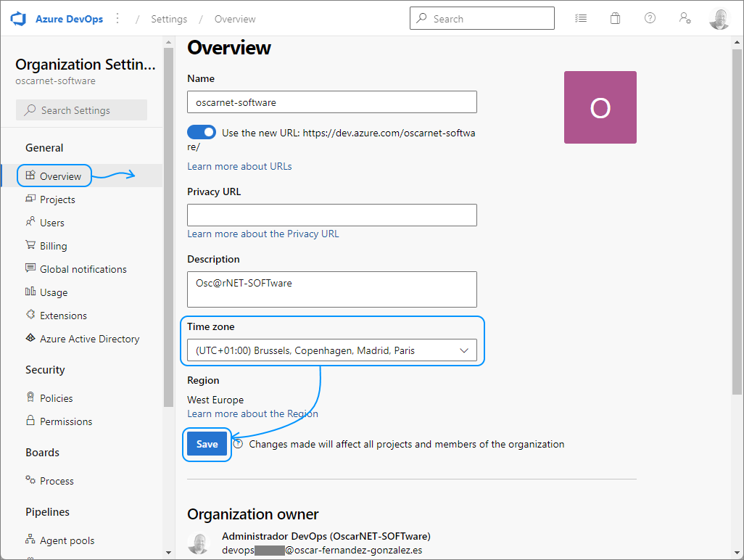Click the 'West Europe' region value
744x560 pixels.
click(215, 400)
